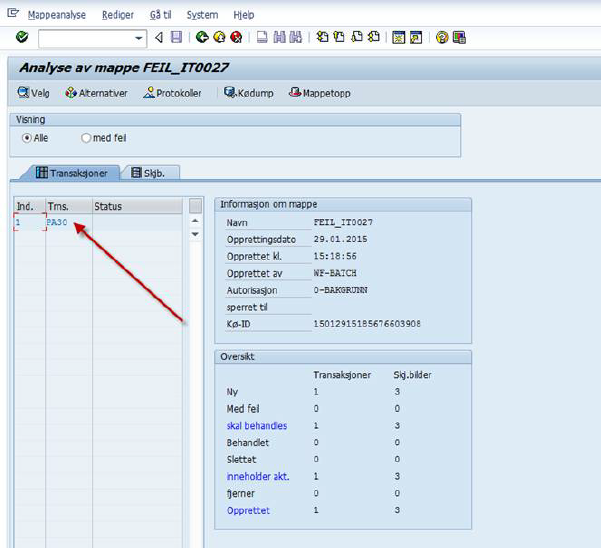Click the Autorisasjon value 0-BAKGRUNN

pyautogui.click(x=340, y=290)
